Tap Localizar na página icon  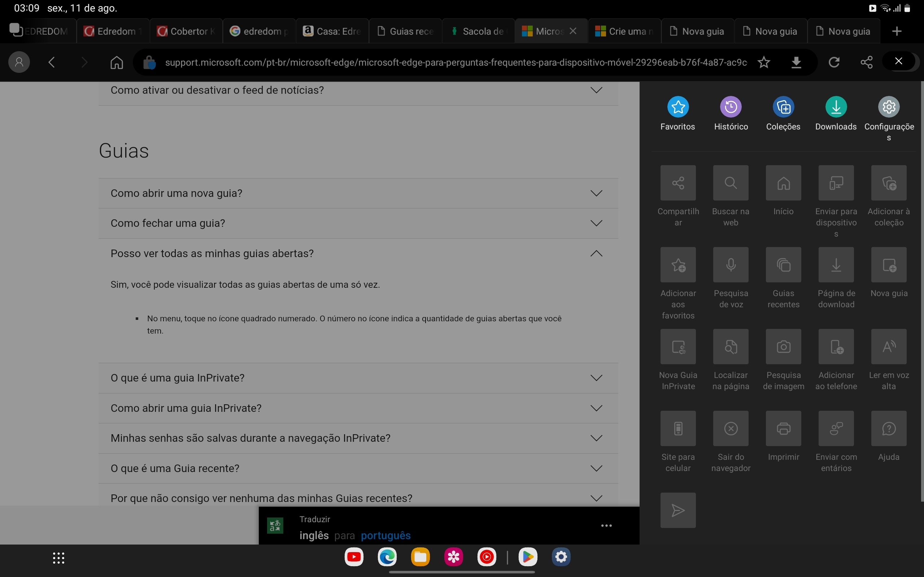click(731, 347)
